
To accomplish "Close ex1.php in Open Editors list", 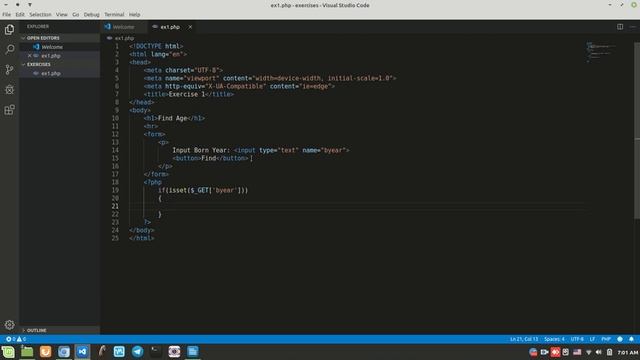I will click(29, 56).
